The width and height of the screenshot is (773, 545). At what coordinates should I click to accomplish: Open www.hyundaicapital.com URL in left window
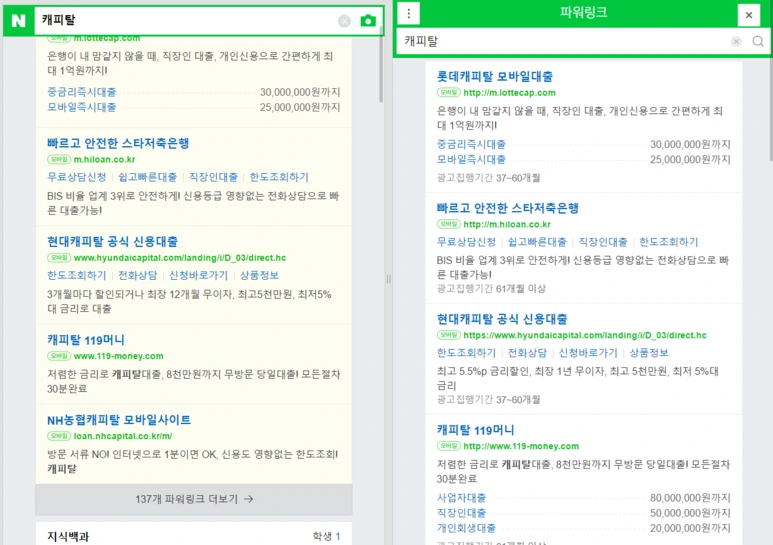pyautogui.click(x=180, y=258)
